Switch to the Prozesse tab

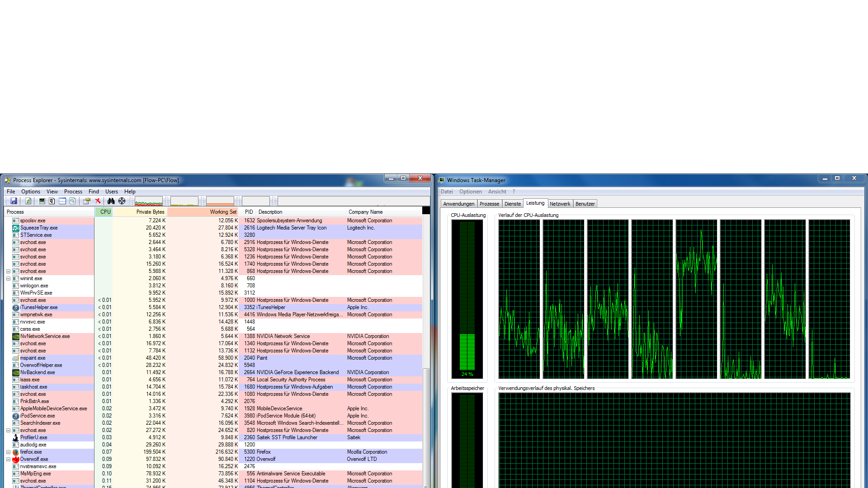coord(489,204)
